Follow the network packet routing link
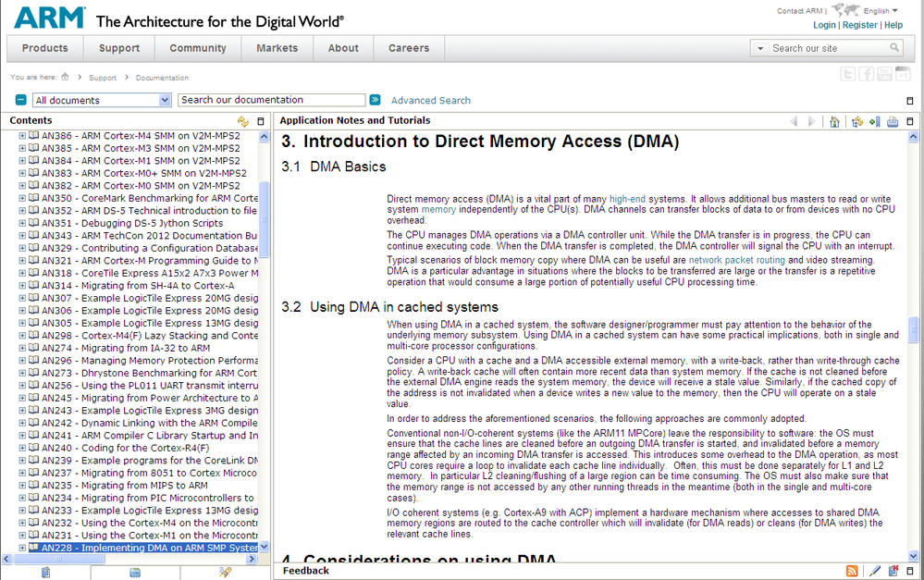924x580 pixels. (736, 260)
